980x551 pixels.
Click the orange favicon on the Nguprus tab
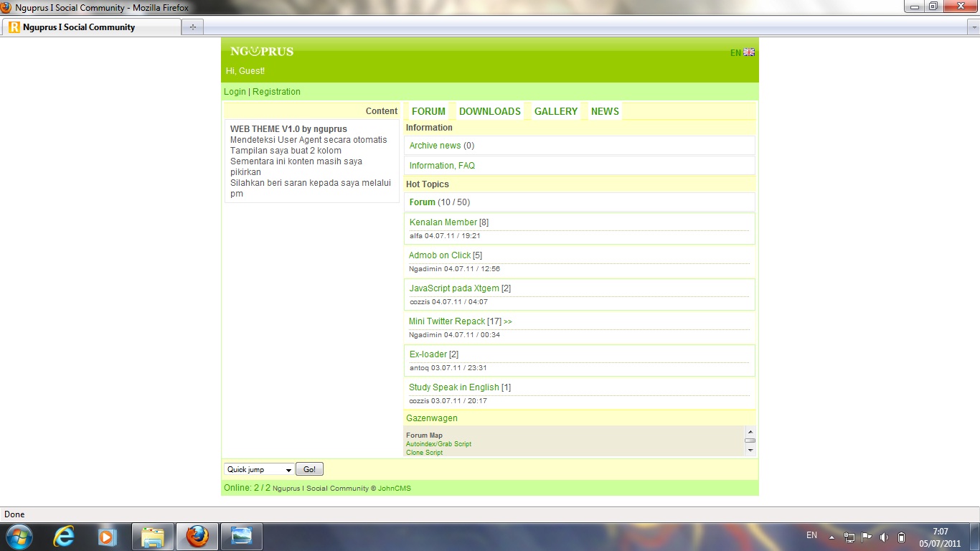(x=14, y=27)
